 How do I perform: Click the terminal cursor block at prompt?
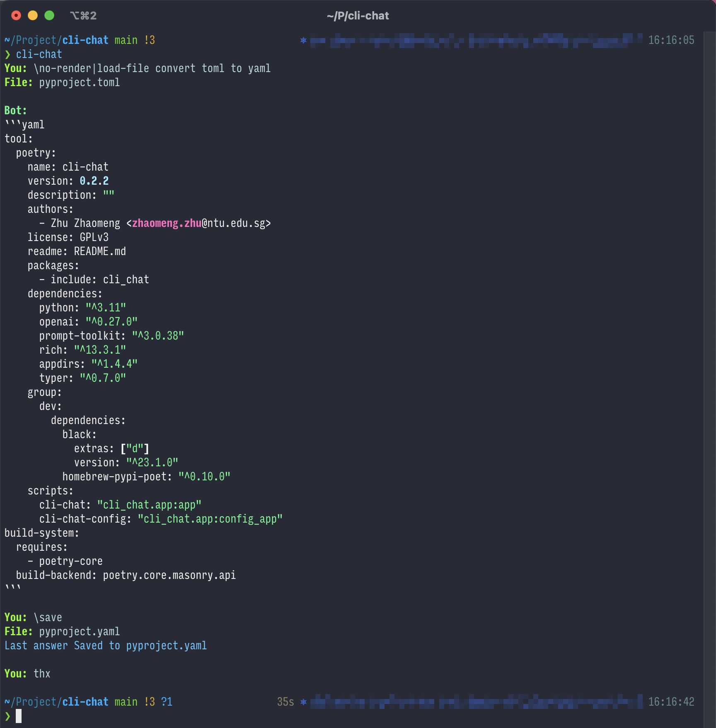(x=19, y=716)
